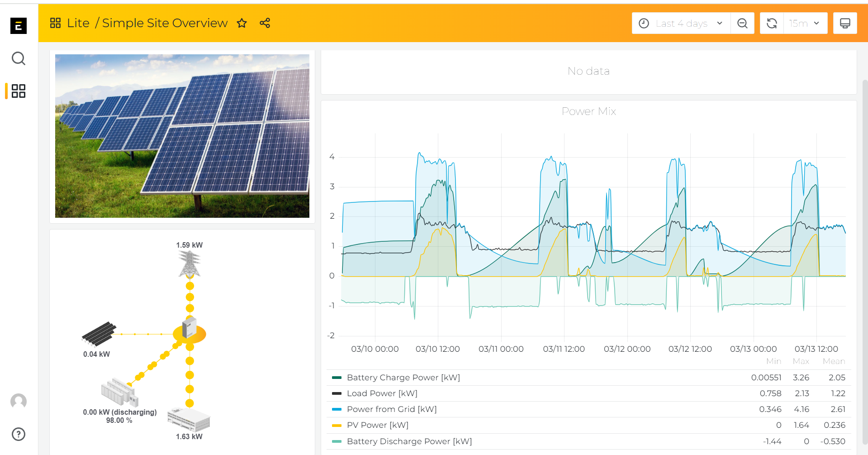Toggle Power from Grid series in legend

pyautogui.click(x=392, y=409)
